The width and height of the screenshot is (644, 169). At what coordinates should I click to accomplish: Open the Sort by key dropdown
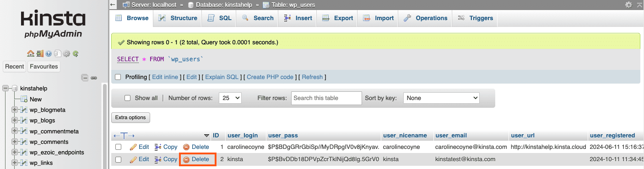[x=441, y=98]
